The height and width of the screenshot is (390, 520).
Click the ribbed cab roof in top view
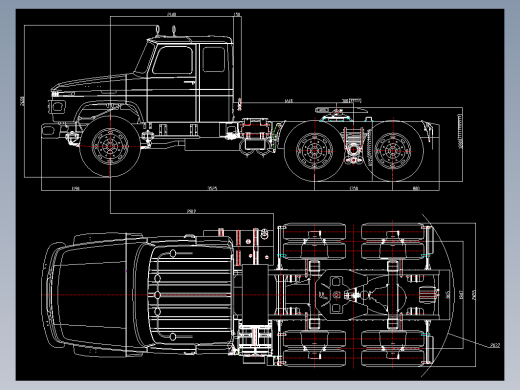191,295
